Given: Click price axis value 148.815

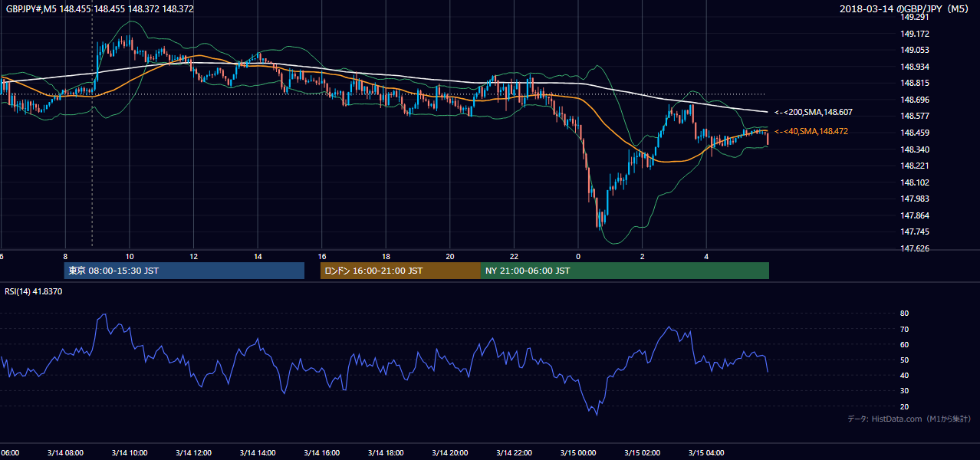Looking at the screenshot, I should tap(914, 83).
